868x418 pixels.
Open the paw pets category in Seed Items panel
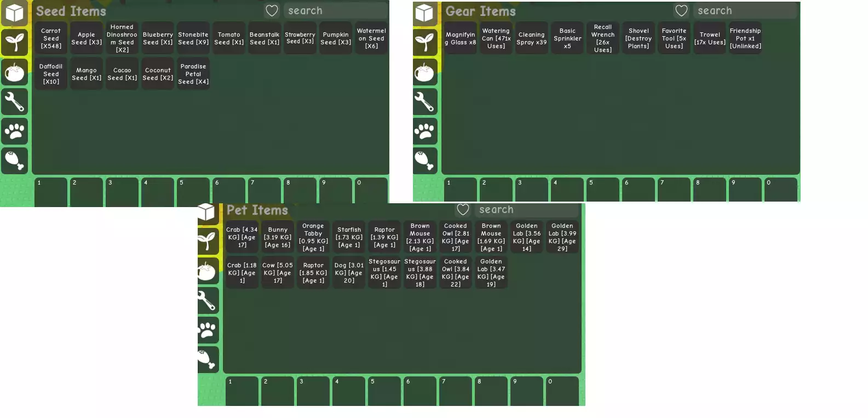point(14,131)
